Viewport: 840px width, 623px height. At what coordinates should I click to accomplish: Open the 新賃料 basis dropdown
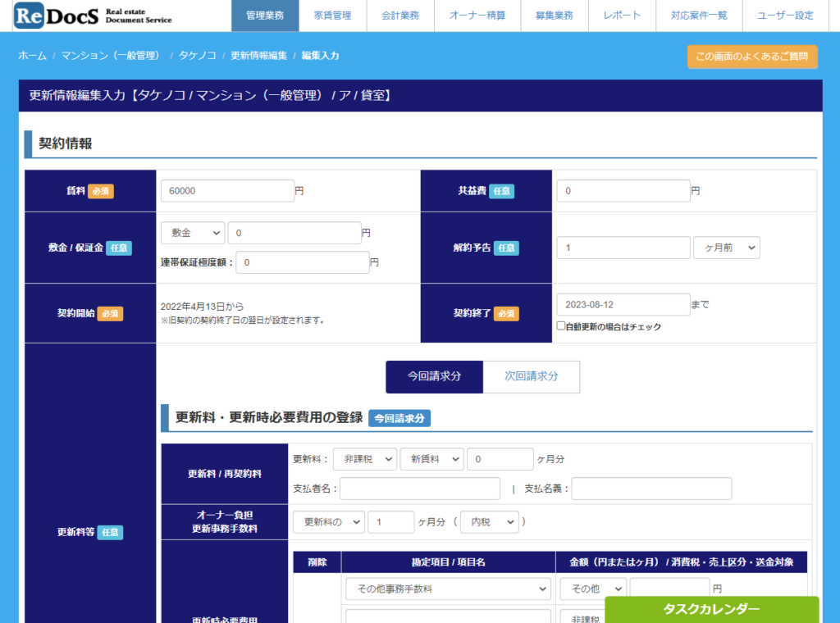coord(431,459)
